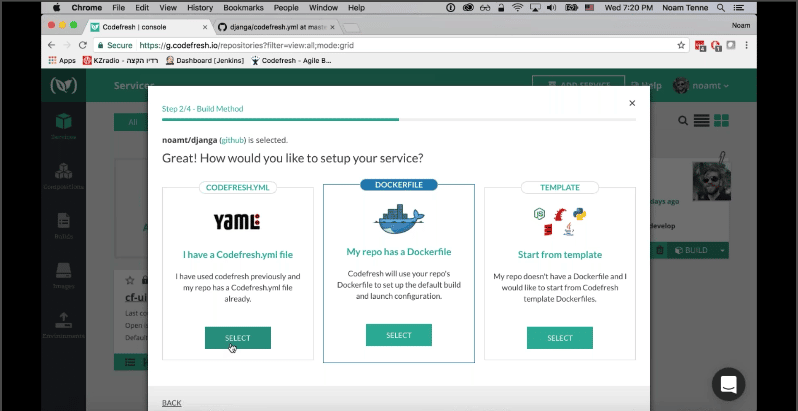Open the Dashboard [Jenkins] bookmark

pos(205,61)
